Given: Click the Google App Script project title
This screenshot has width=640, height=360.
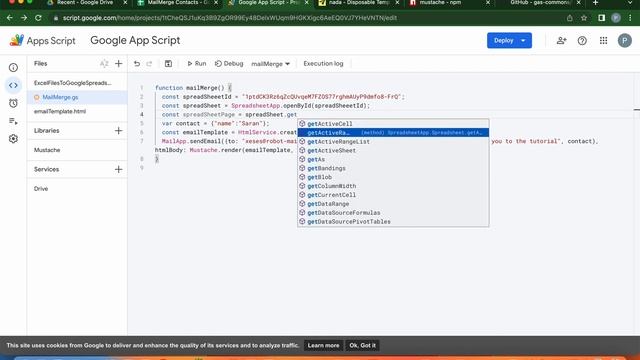Looking at the screenshot, I should tap(135, 40).
